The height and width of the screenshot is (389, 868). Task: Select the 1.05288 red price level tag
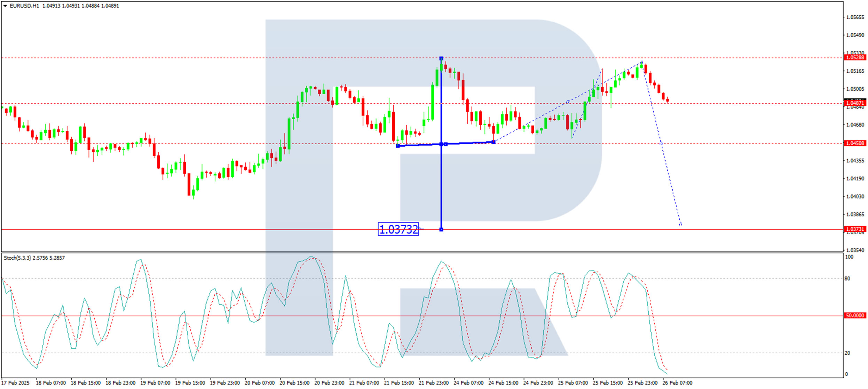[x=855, y=57]
